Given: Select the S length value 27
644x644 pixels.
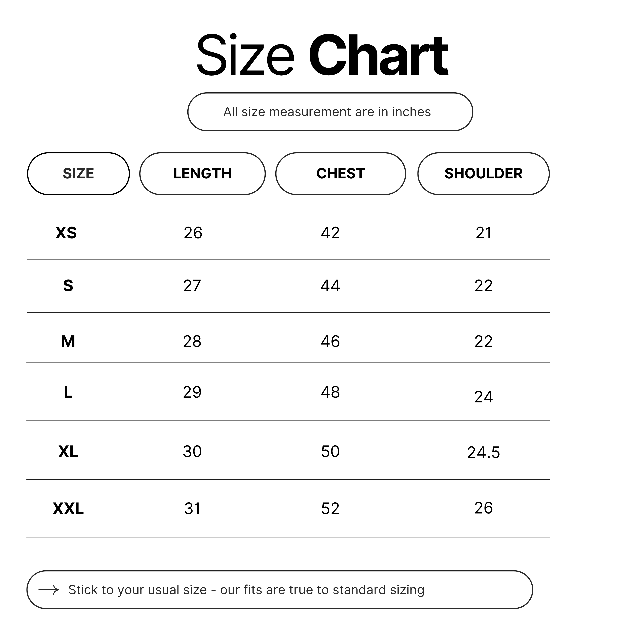Looking at the screenshot, I should point(192,286).
